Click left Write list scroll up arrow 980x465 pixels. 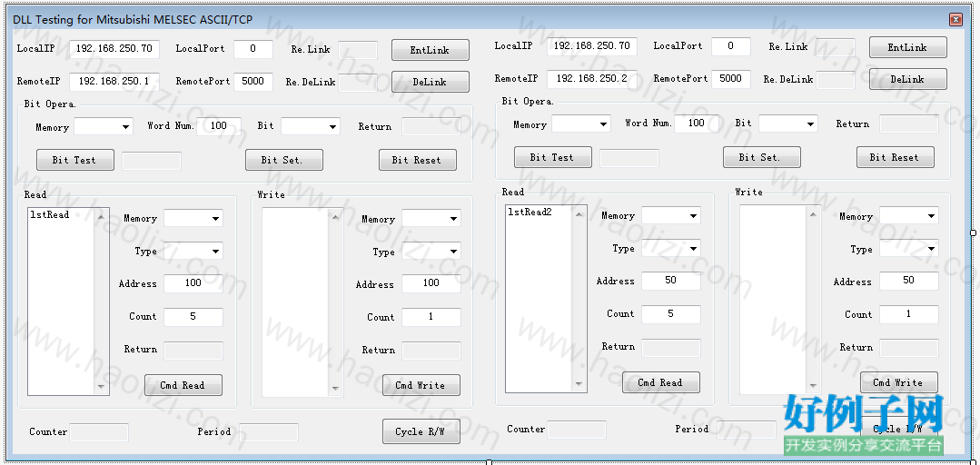pos(336,217)
